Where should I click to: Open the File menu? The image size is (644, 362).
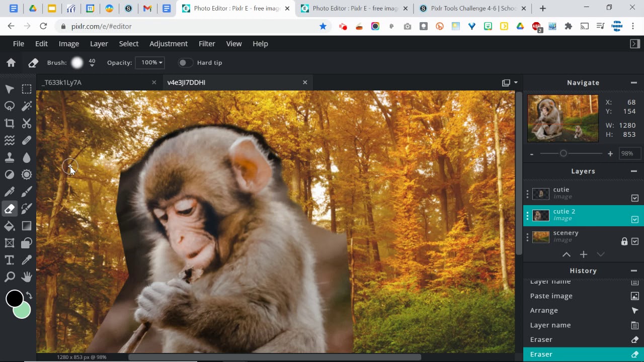[19, 44]
